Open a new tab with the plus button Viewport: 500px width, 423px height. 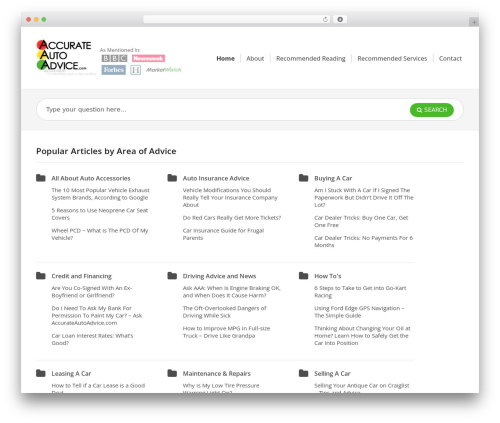coord(474,22)
